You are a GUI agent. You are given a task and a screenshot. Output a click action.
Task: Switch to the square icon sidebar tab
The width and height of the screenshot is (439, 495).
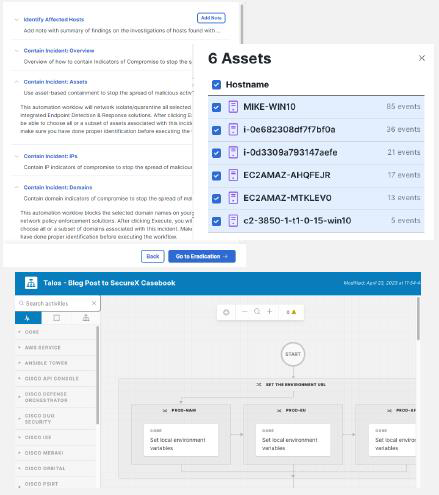[57, 318]
